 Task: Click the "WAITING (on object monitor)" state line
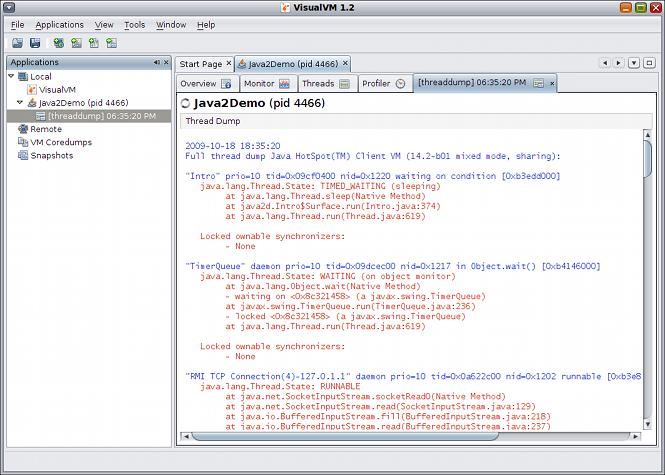(x=328, y=276)
